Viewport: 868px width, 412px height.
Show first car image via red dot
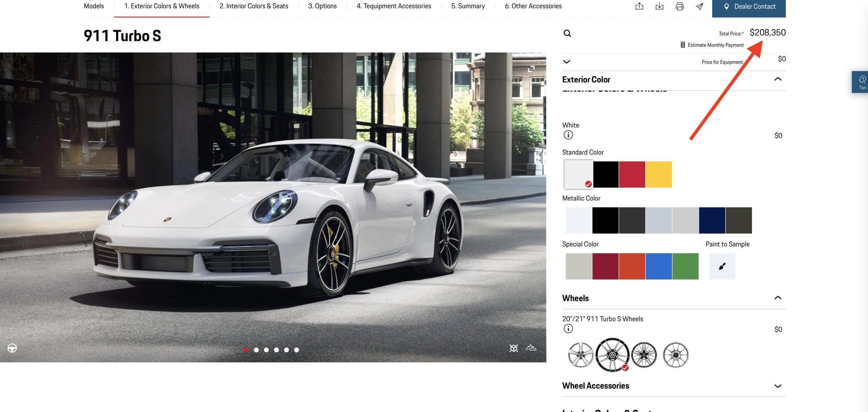tap(246, 350)
